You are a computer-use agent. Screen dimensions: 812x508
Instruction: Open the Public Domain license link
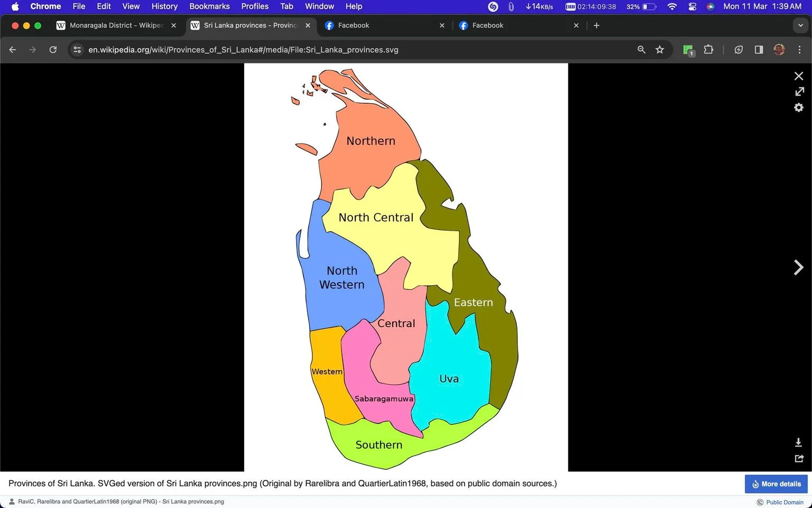(785, 502)
